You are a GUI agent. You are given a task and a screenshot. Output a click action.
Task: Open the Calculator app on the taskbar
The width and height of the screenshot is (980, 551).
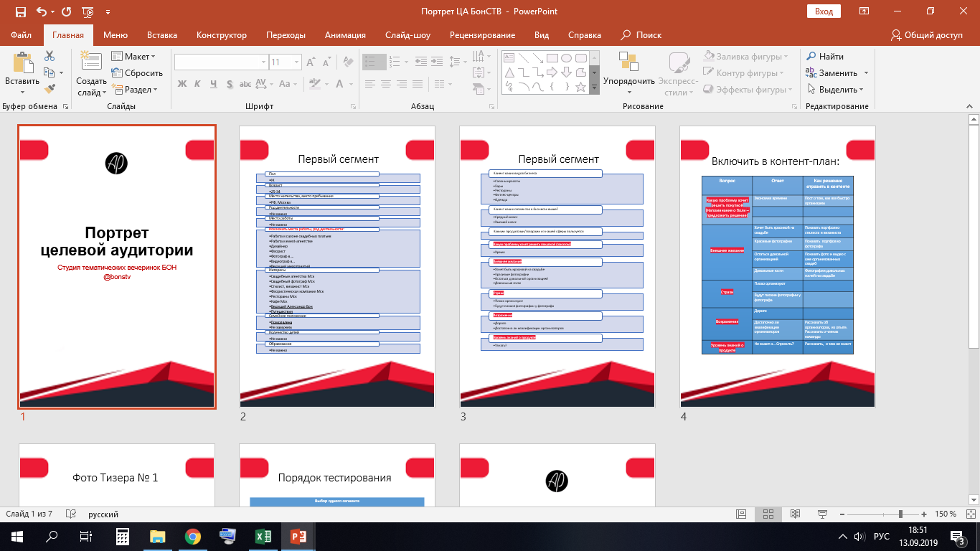pyautogui.click(x=123, y=537)
